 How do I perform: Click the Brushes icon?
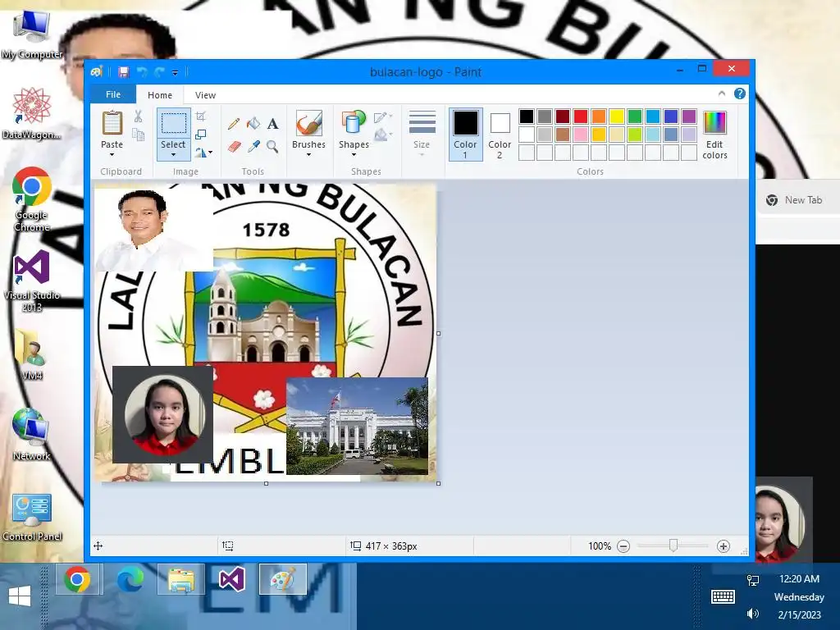click(x=308, y=123)
